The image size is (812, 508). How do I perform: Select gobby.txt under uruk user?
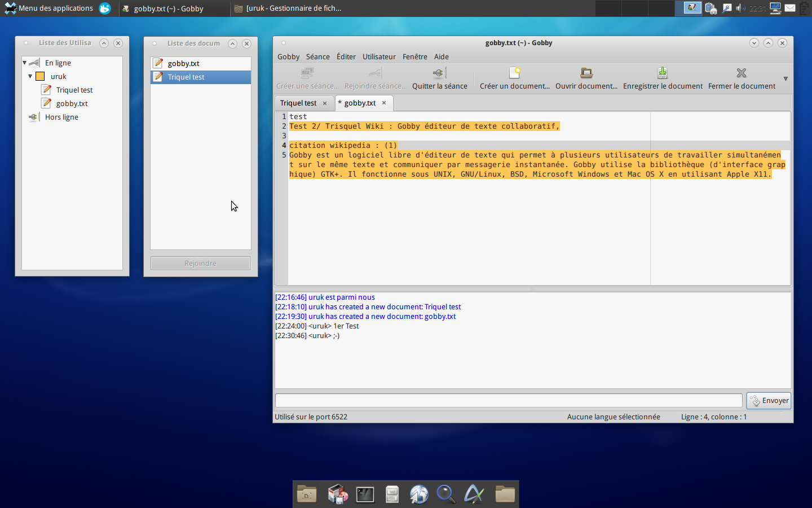(72, 103)
